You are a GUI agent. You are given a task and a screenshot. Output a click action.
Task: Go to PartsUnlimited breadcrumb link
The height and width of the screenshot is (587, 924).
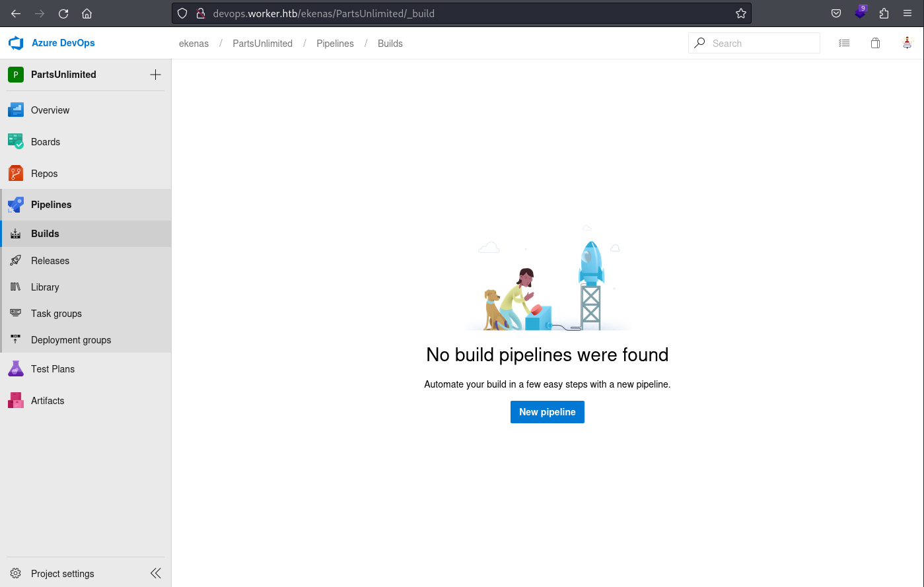[x=262, y=44]
